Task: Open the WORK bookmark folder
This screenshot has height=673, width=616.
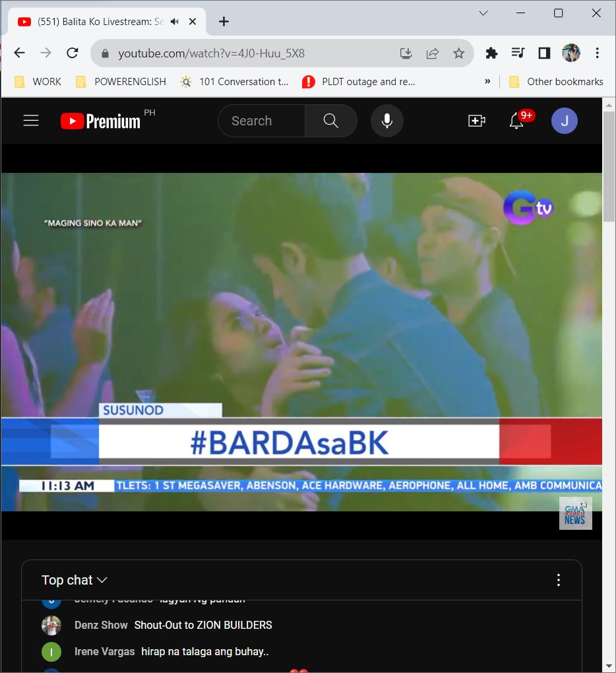Action: click(38, 82)
